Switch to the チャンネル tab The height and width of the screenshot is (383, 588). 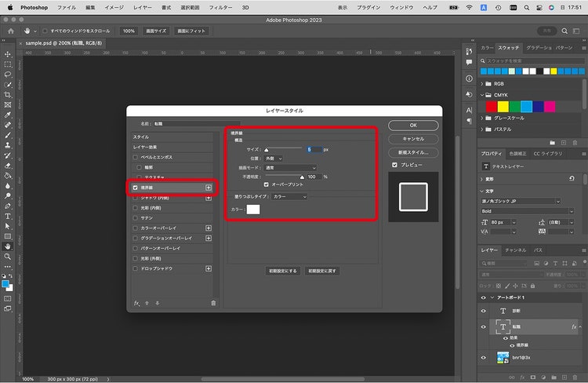point(516,250)
